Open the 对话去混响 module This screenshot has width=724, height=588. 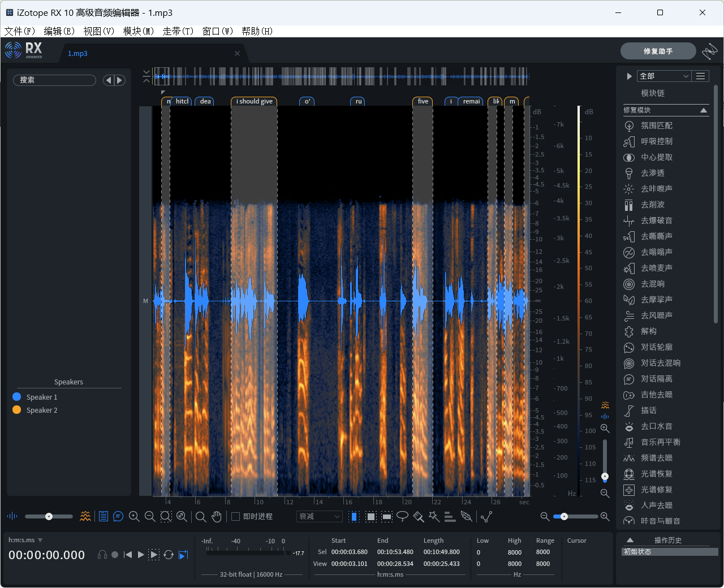click(x=660, y=363)
